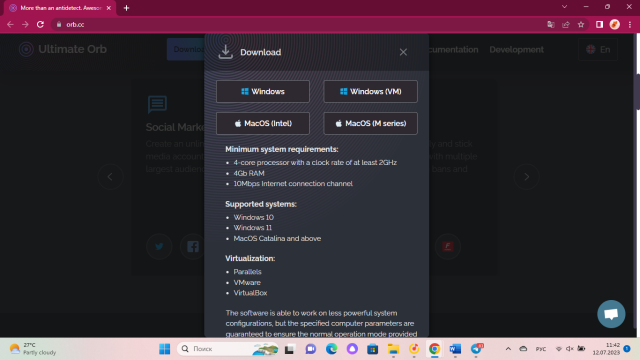Open the En language selector
640x360 pixels.
598,49
